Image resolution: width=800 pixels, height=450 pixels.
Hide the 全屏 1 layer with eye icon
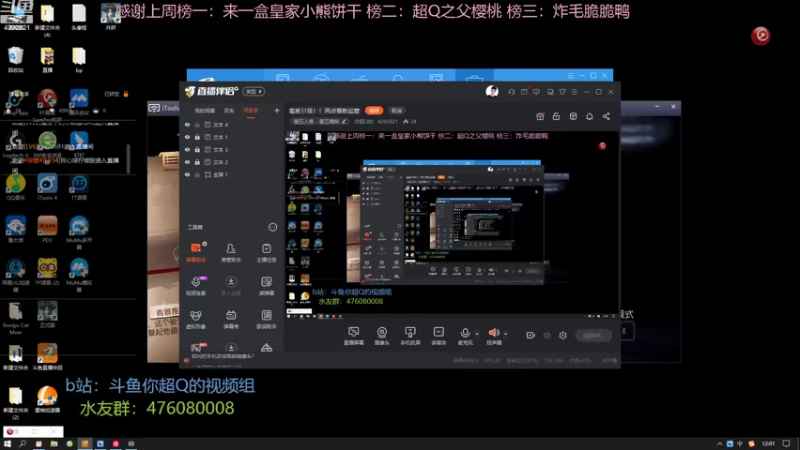[x=187, y=174]
